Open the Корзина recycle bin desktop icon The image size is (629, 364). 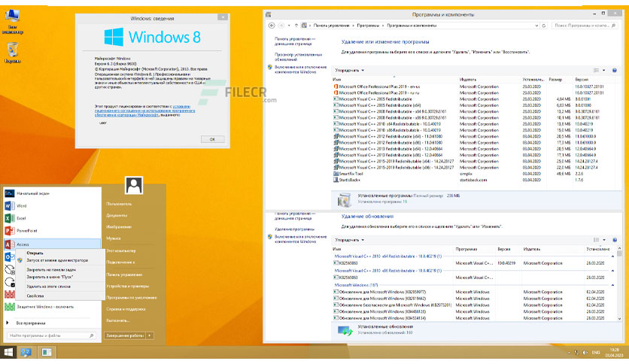pyautogui.click(x=13, y=53)
